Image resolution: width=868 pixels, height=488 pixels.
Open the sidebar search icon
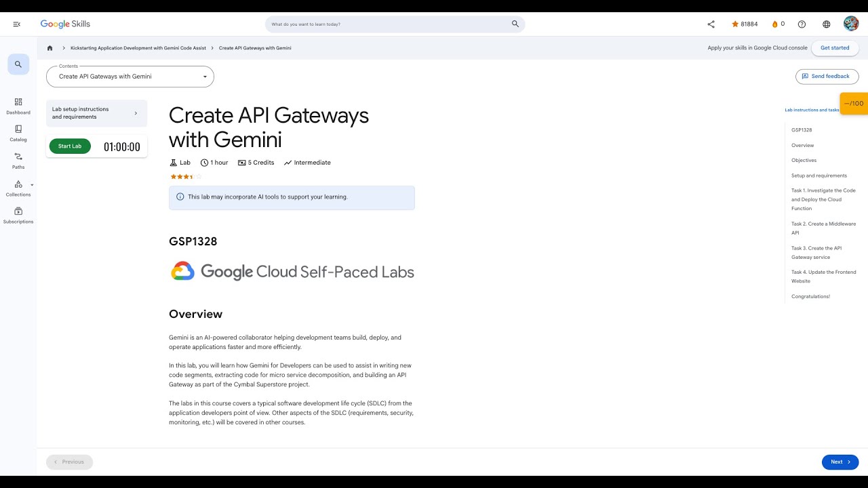pyautogui.click(x=18, y=64)
